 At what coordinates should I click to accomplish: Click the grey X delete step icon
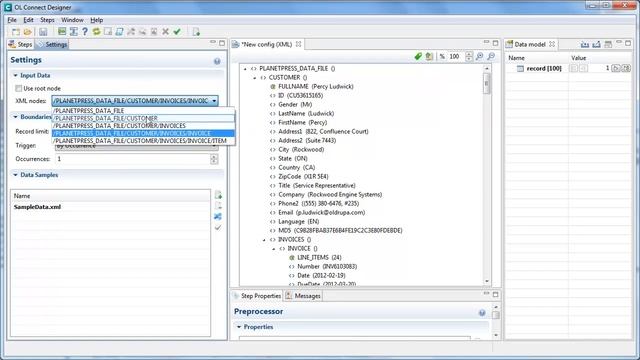tap(165, 31)
